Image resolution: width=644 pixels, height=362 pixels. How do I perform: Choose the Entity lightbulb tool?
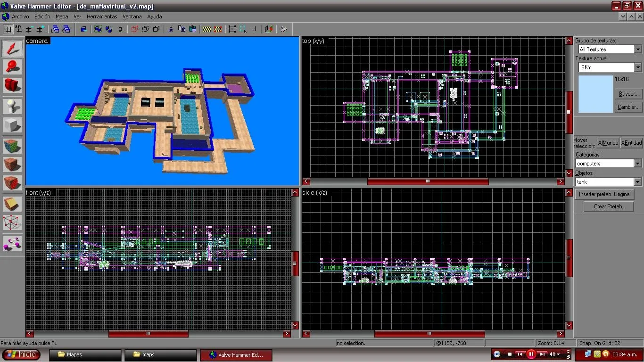pyautogui.click(x=12, y=107)
